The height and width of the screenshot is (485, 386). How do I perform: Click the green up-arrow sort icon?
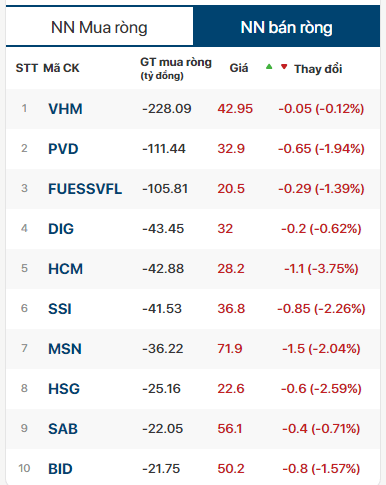pyautogui.click(x=269, y=67)
